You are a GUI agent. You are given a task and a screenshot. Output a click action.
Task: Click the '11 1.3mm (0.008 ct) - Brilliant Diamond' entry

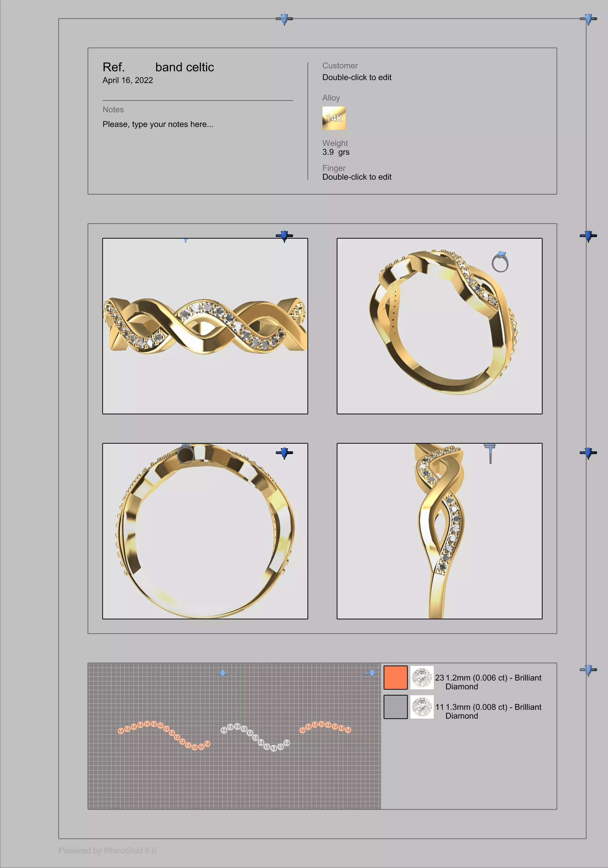(488, 712)
